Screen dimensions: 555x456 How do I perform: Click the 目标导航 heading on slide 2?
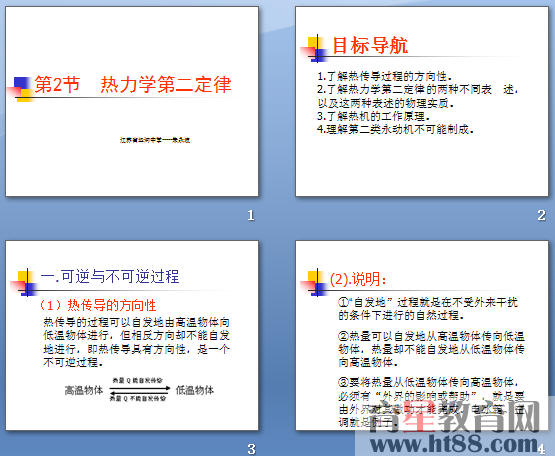tap(370, 45)
